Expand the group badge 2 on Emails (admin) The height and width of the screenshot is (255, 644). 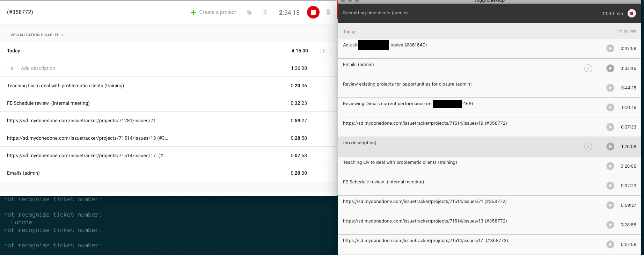(x=588, y=68)
